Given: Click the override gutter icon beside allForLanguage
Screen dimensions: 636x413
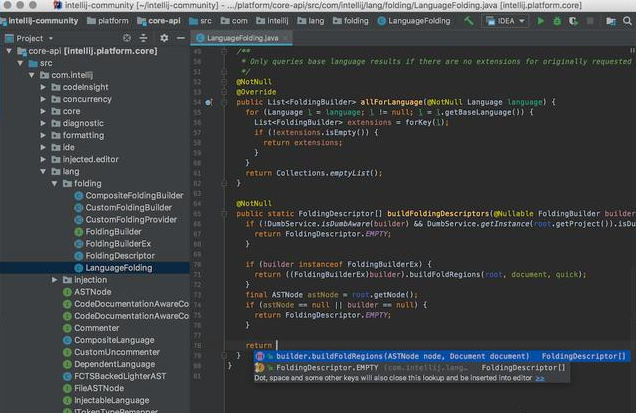Looking at the screenshot, I should (x=208, y=102).
